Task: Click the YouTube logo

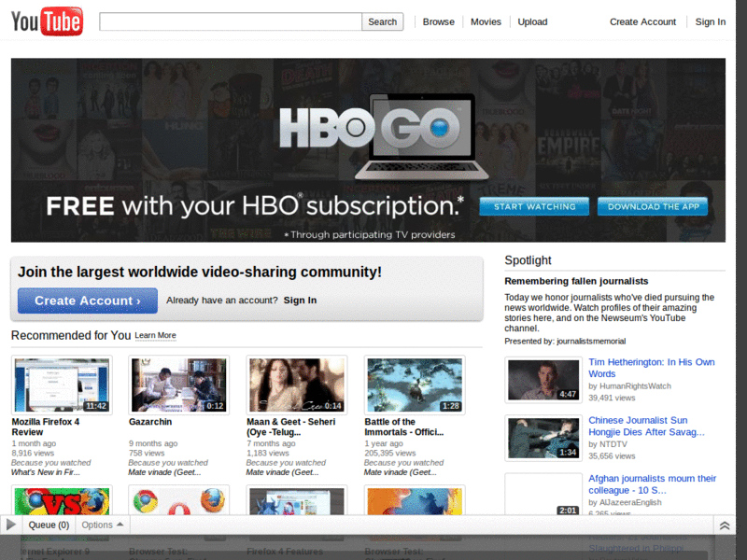Action: point(47,21)
